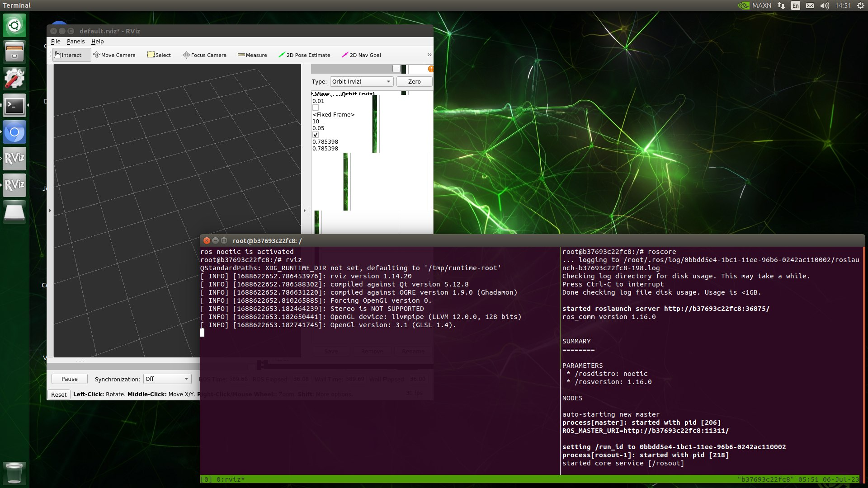Click the NVIDIA MAXN power mode indicator
Screen dimensions: 868x488
coord(755,5)
